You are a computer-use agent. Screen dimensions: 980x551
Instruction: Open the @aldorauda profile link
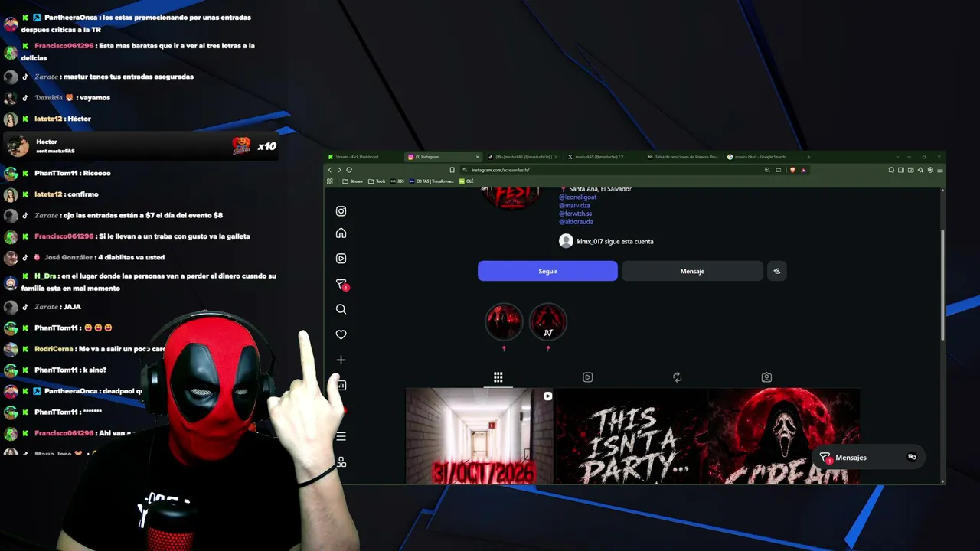576,222
